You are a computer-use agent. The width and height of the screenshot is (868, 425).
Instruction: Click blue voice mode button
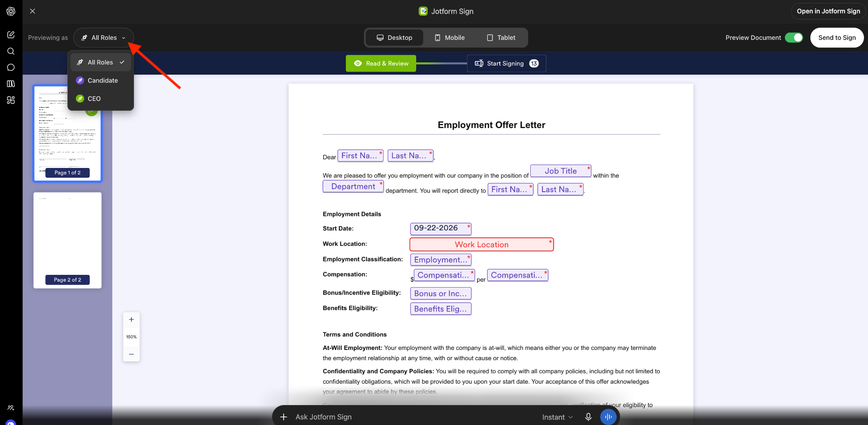coord(609,417)
